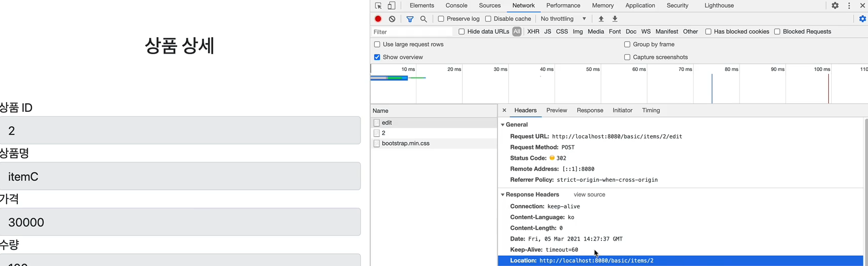The width and height of the screenshot is (868, 266).
Task: Focus the network Filter text field
Action: [x=412, y=32]
